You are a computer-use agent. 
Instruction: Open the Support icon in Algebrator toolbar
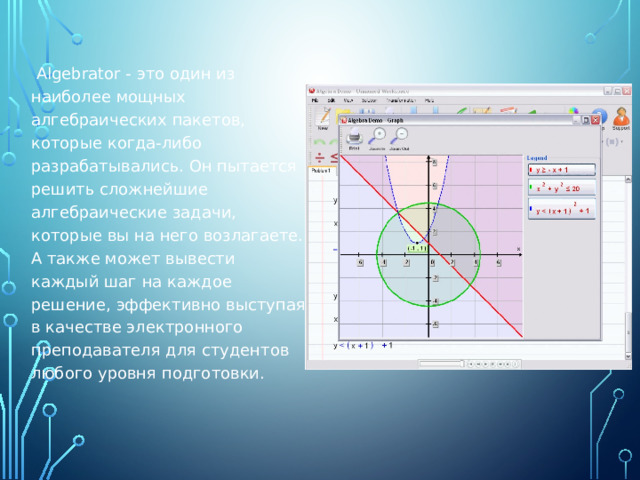[x=621, y=118]
